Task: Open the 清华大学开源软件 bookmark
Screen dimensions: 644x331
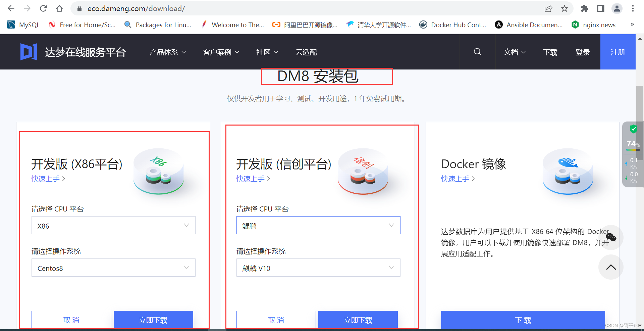Action: click(x=379, y=25)
